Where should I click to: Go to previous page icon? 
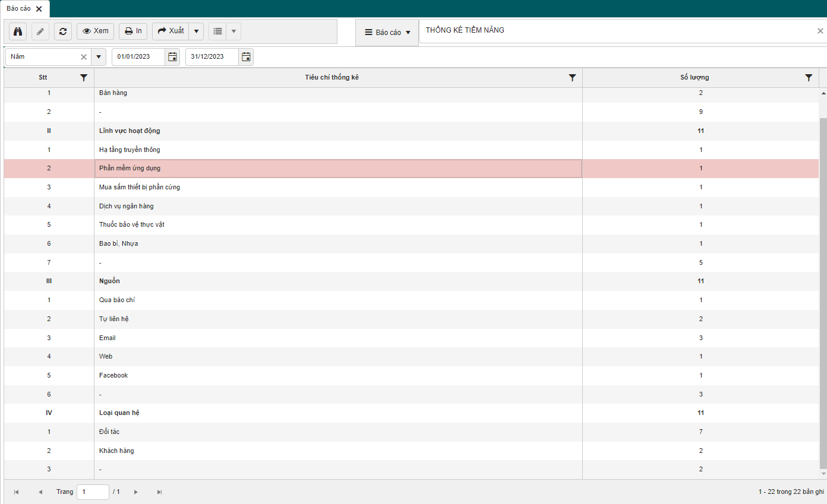point(40,492)
